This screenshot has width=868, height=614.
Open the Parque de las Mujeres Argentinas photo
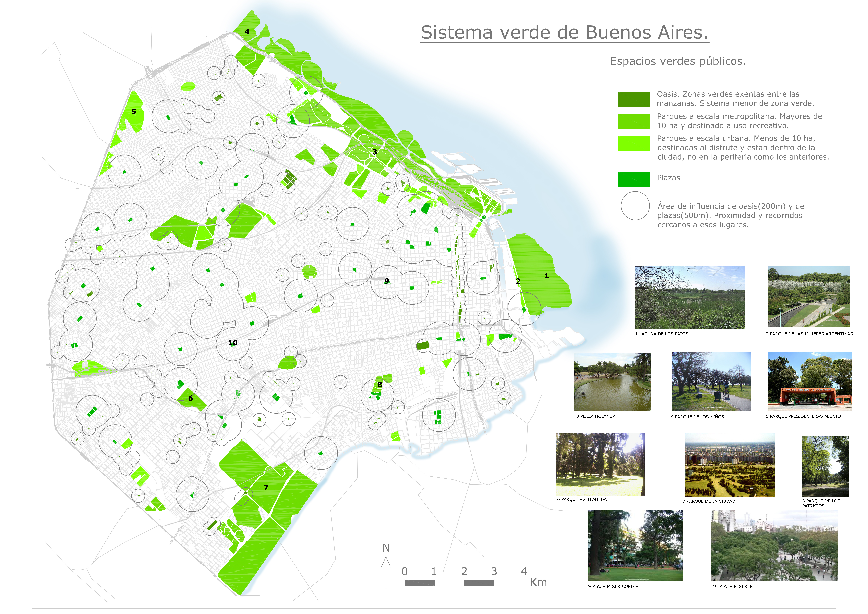pos(809,296)
